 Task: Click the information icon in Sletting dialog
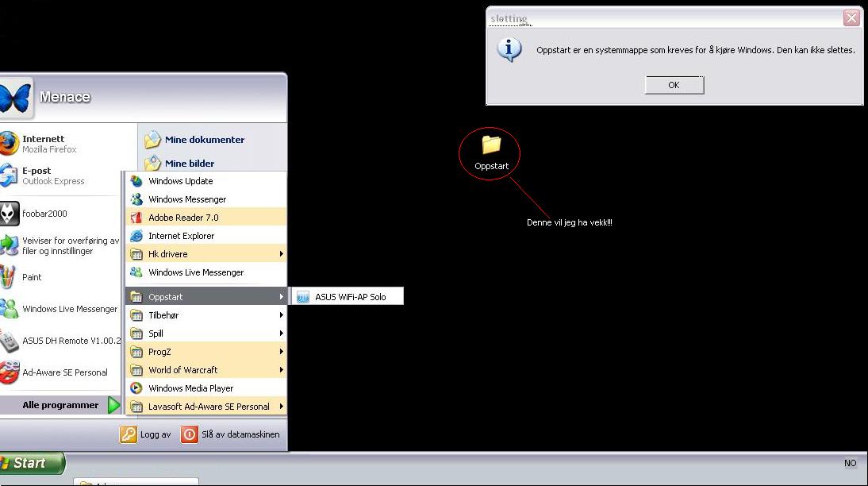[x=509, y=49]
